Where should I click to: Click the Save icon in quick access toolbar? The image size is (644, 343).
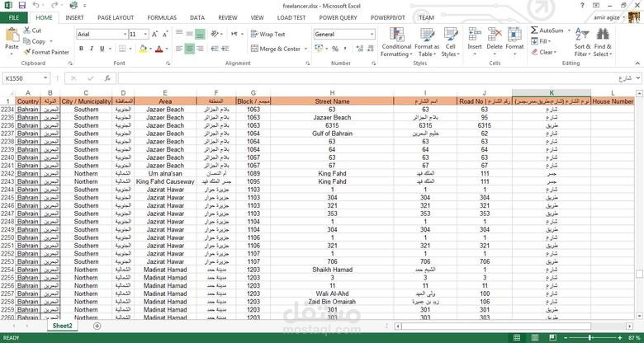click(x=21, y=6)
